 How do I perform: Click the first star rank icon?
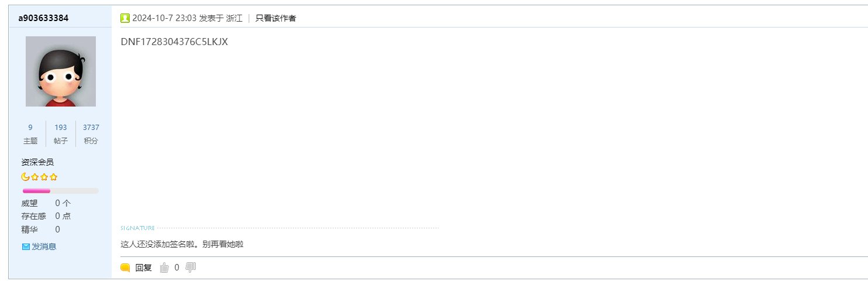click(34, 177)
